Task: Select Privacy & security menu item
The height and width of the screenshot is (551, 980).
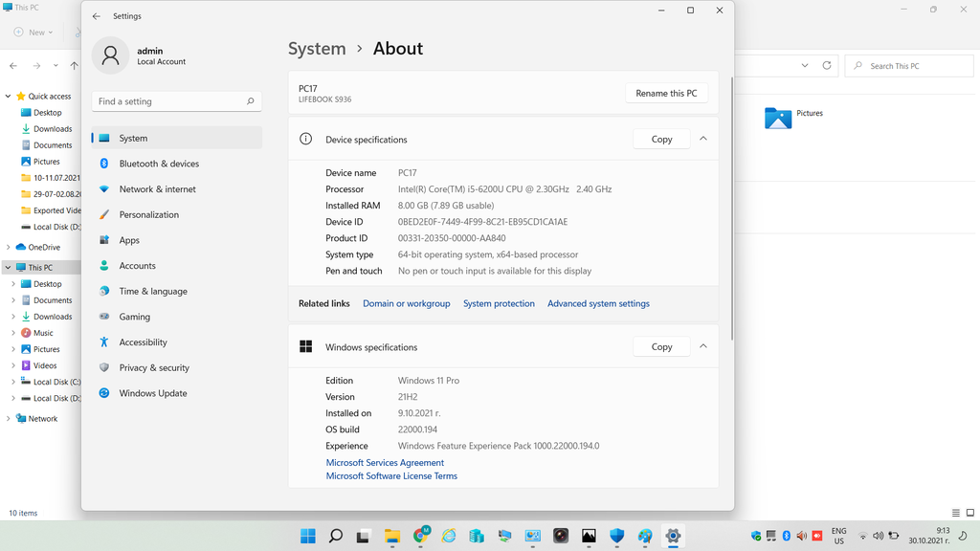Action: 154,368
